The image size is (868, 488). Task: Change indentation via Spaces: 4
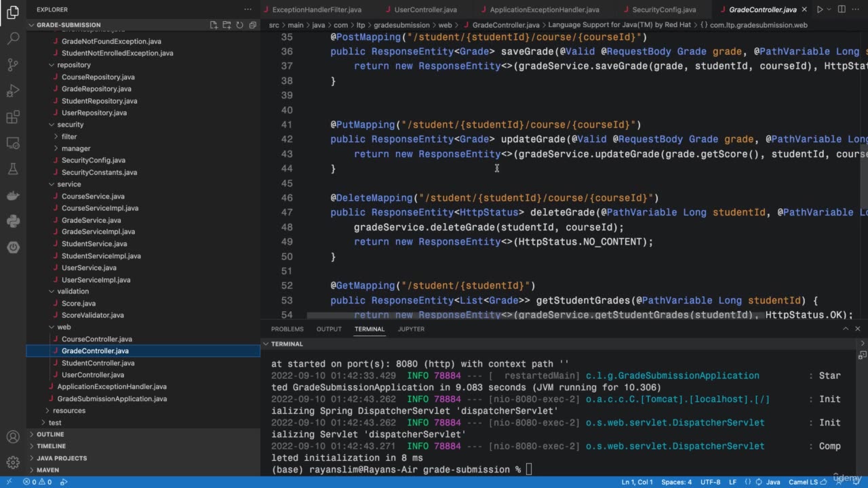point(677,482)
